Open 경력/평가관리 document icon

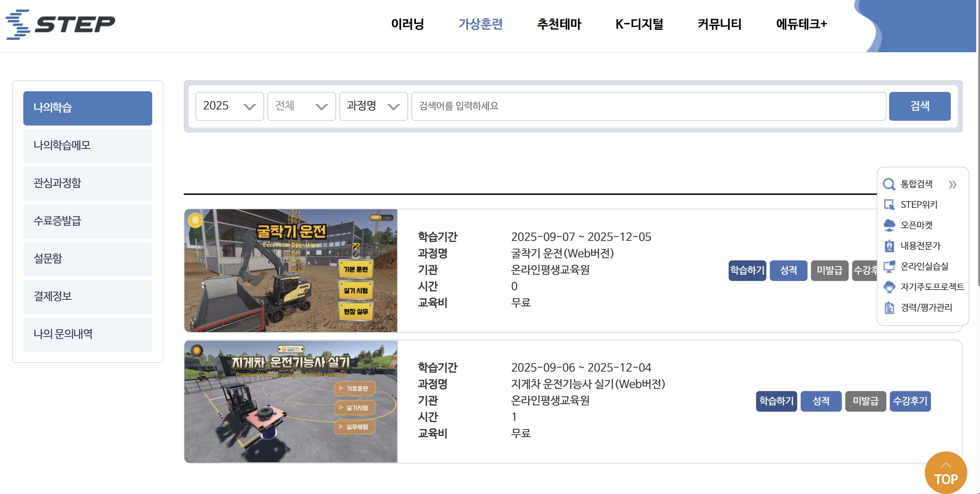889,307
